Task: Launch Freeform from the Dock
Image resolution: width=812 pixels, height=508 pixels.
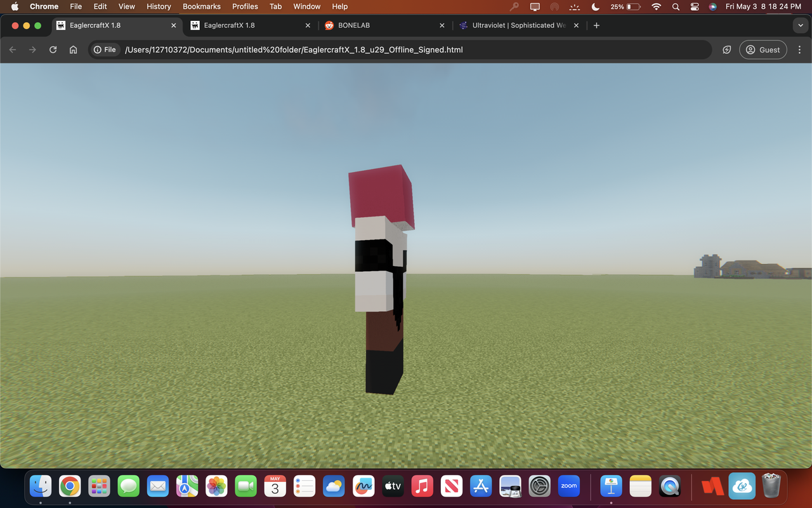Action: click(x=363, y=486)
